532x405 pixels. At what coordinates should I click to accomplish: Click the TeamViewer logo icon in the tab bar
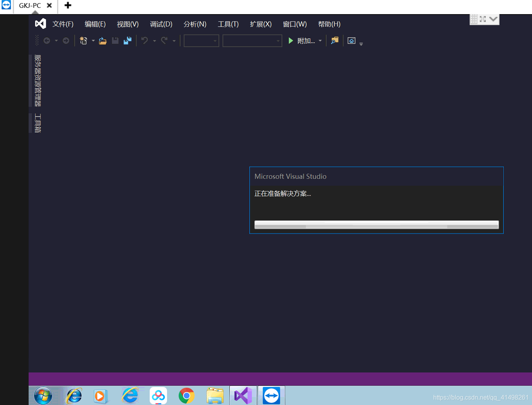pos(6,5)
